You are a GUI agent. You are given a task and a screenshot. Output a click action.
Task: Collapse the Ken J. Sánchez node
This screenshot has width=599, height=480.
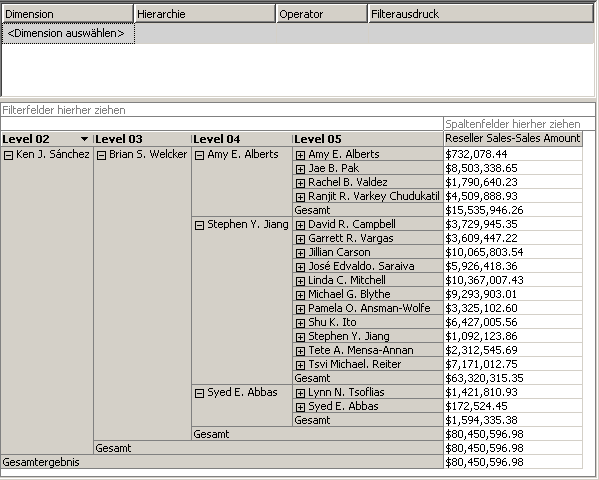point(8,155)
